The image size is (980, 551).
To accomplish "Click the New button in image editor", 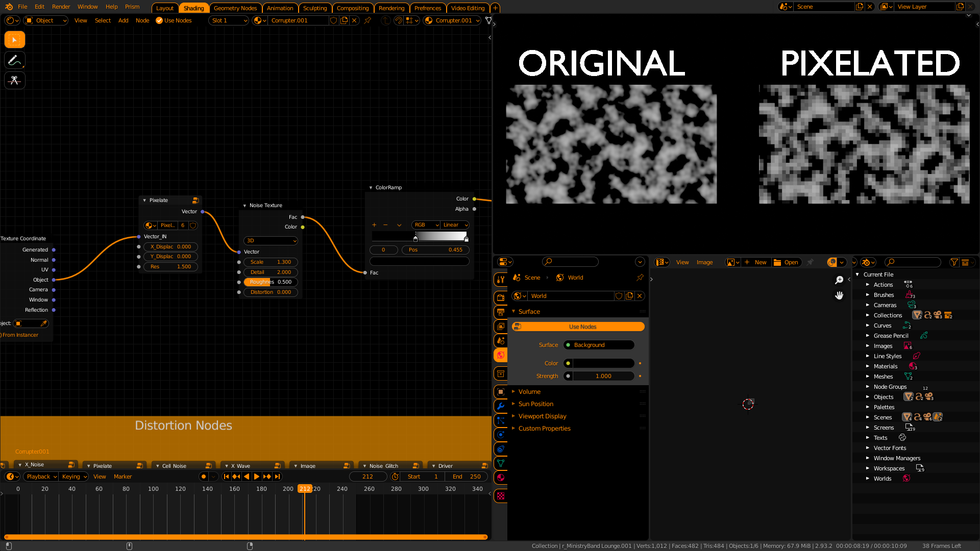I will click(x=756, y=262).
